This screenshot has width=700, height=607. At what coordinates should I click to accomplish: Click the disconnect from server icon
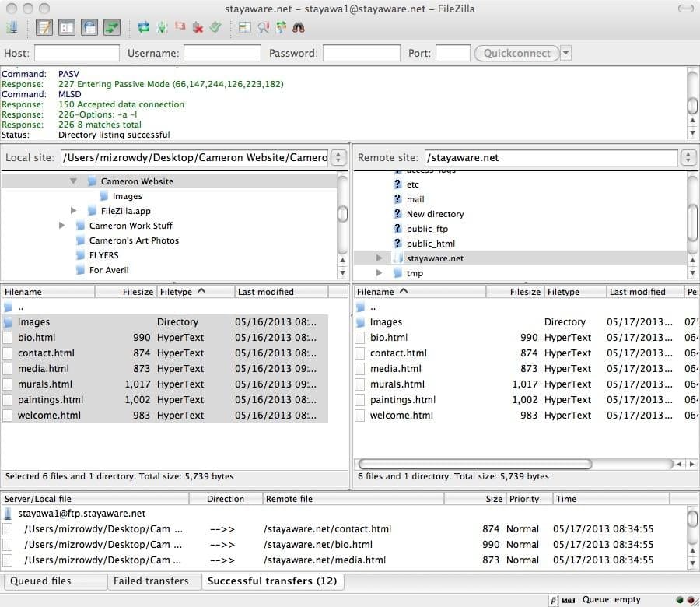(198, 28)
